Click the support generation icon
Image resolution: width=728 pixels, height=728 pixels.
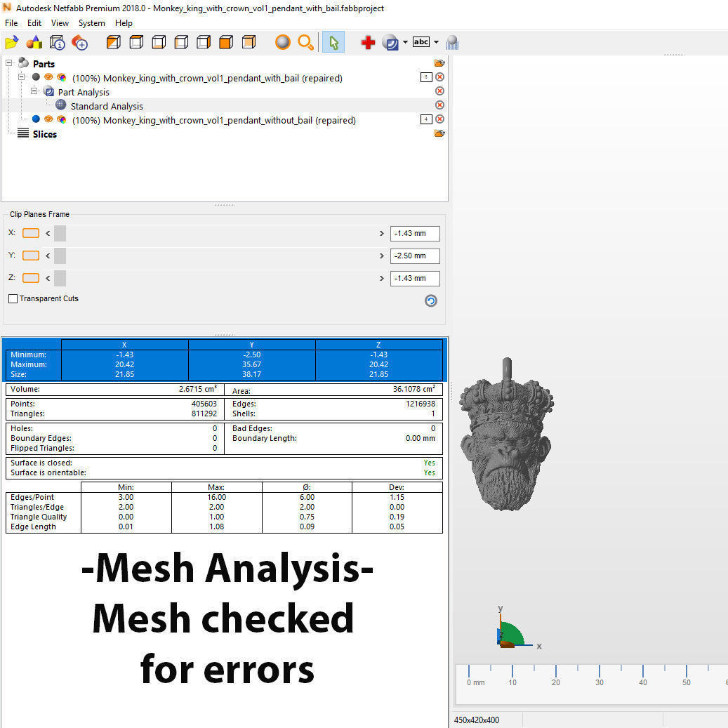coord(452,43)
